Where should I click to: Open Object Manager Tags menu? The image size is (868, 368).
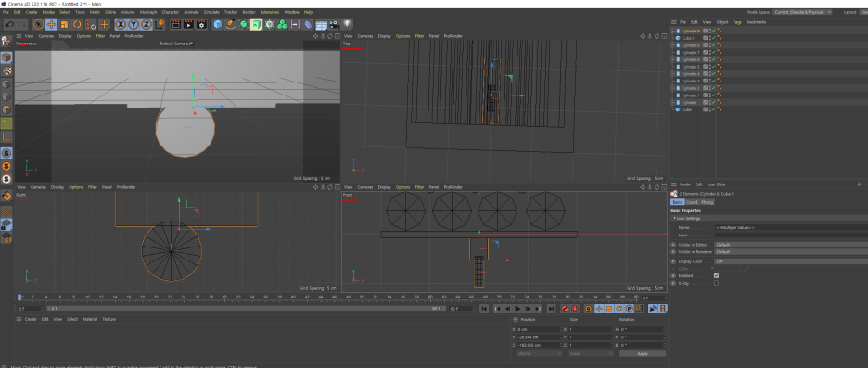click(x=737, y=22)
